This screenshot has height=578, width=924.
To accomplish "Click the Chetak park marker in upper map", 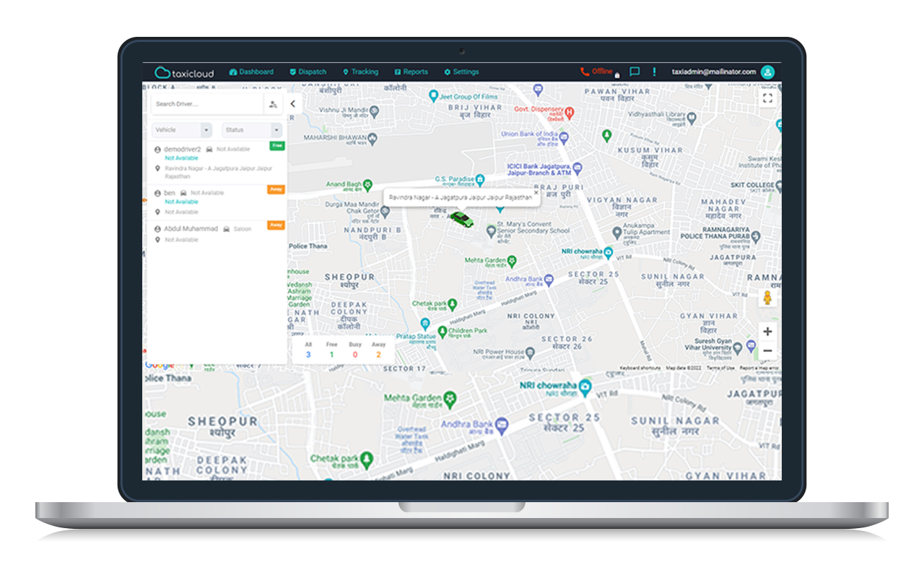I will 453,303.
